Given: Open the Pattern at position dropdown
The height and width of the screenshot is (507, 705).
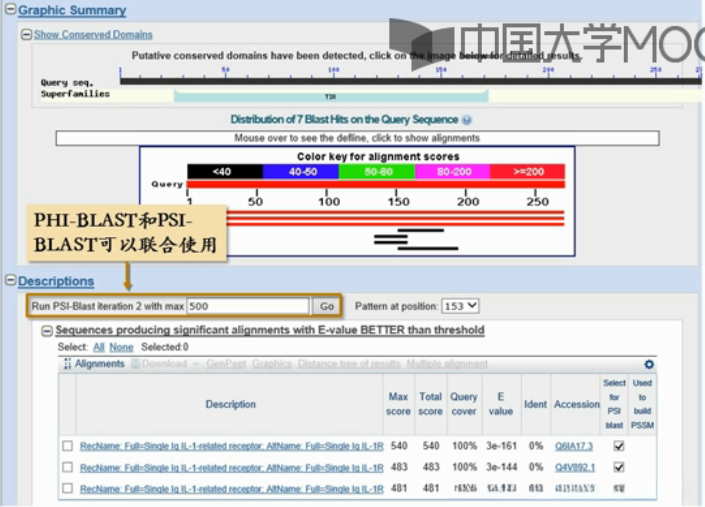Looking at the screenshot, I should tap(460, 306).
